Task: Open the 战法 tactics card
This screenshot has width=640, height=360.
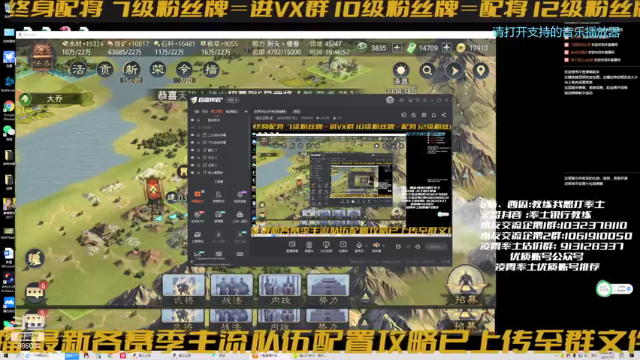Action: pos(232,290)
